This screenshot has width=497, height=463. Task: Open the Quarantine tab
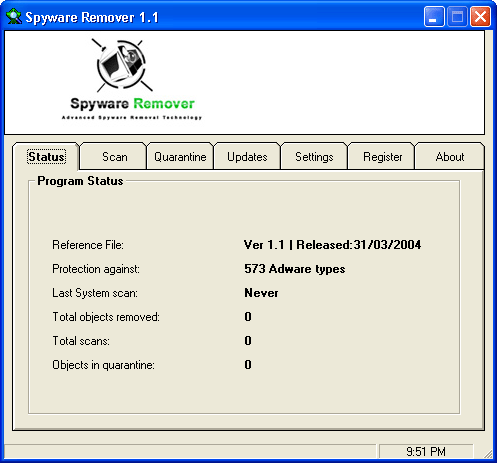click(x=180, y=156)
